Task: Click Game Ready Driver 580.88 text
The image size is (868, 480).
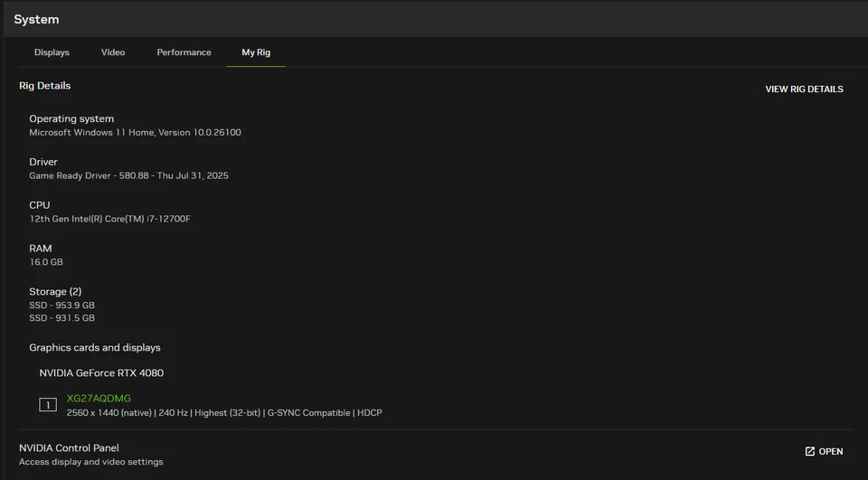Action: point(128,175)
